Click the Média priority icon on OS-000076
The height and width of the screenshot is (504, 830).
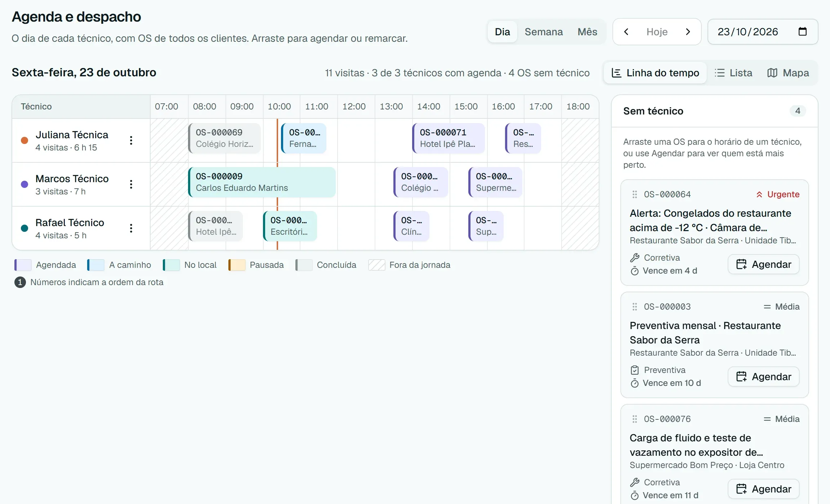click(x=767, y=419)
